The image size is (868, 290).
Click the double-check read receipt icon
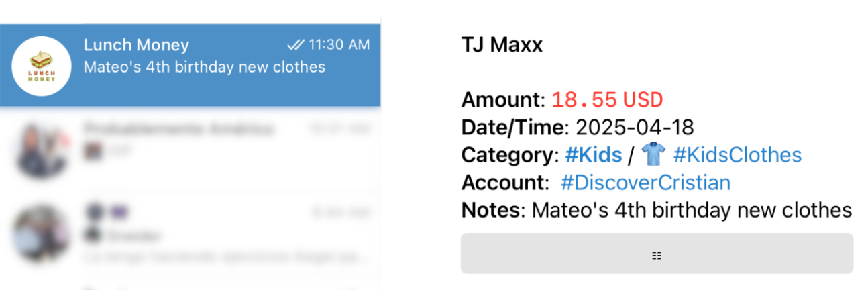coord(295,45)
